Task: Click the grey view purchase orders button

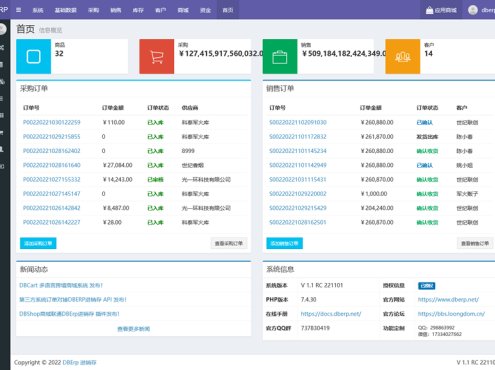Action: 229,243
